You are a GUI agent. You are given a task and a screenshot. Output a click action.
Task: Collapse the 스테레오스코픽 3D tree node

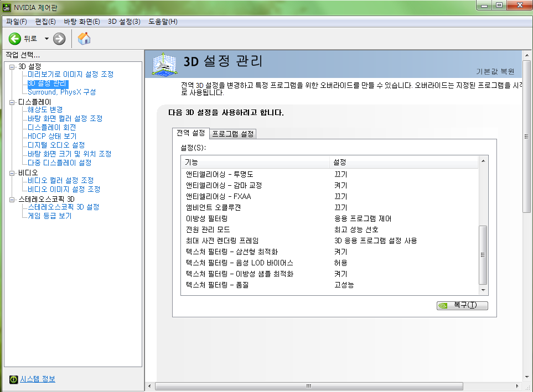pos(12,200)
